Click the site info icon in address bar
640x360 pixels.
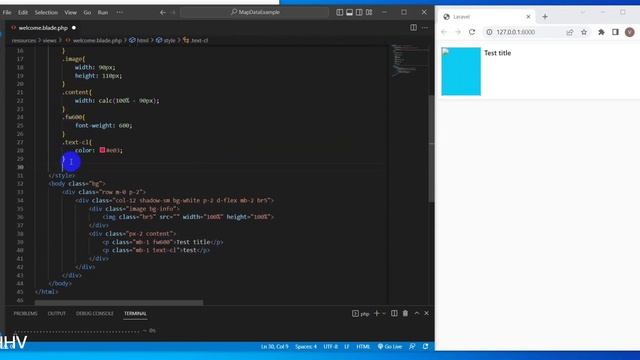click(x=489, y=32)
